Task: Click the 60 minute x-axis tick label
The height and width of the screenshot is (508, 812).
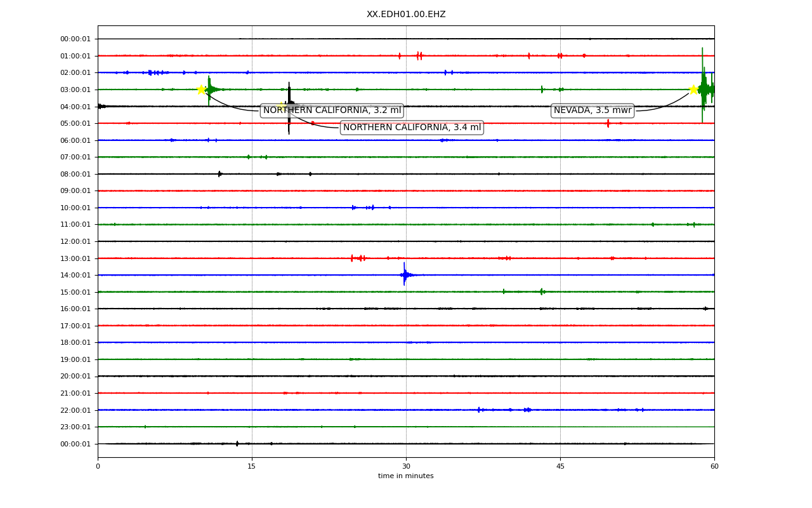Action: (714, 467)
